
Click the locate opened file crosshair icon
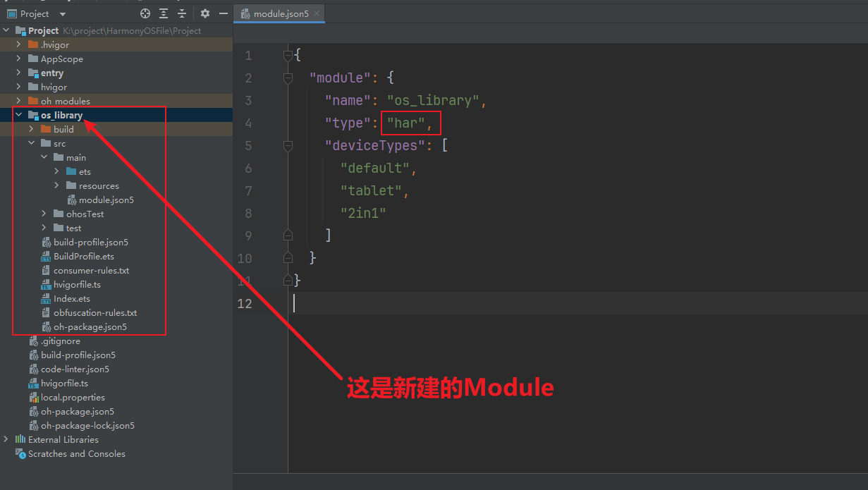(x=145, y=13)
